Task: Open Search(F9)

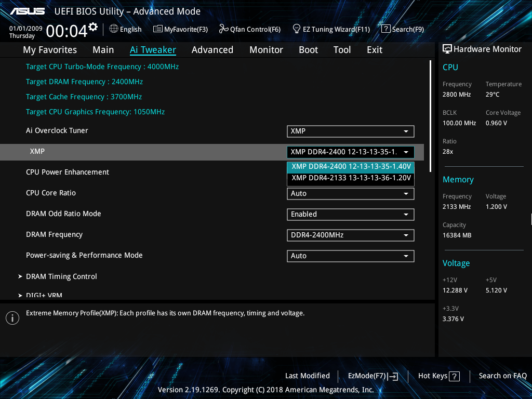Action: [403, 29]
